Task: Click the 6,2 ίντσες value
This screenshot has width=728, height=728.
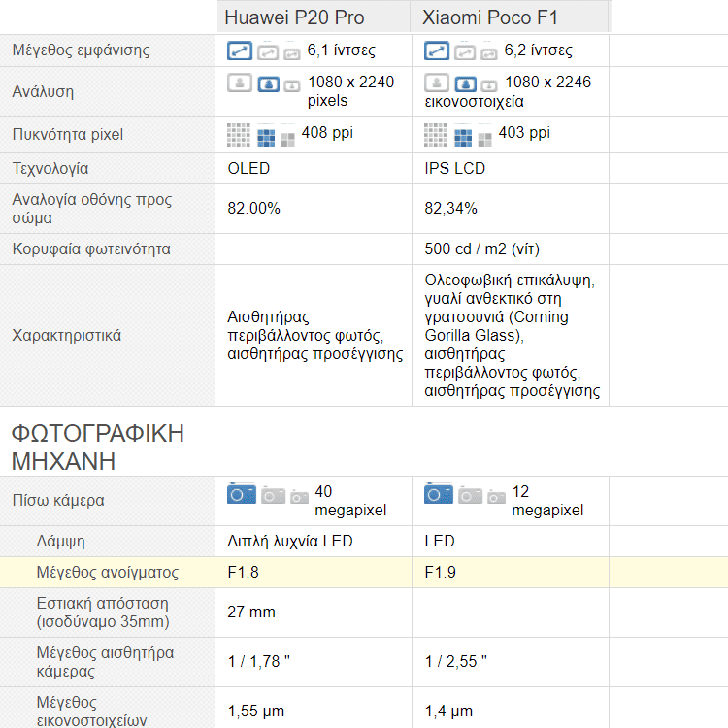Action: pyautogui.click(x=538, y=50)
